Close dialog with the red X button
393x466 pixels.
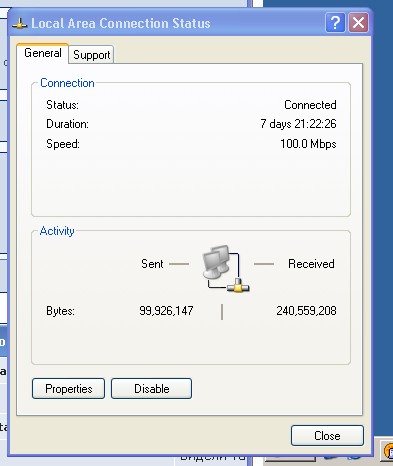[x=358, y=23]
